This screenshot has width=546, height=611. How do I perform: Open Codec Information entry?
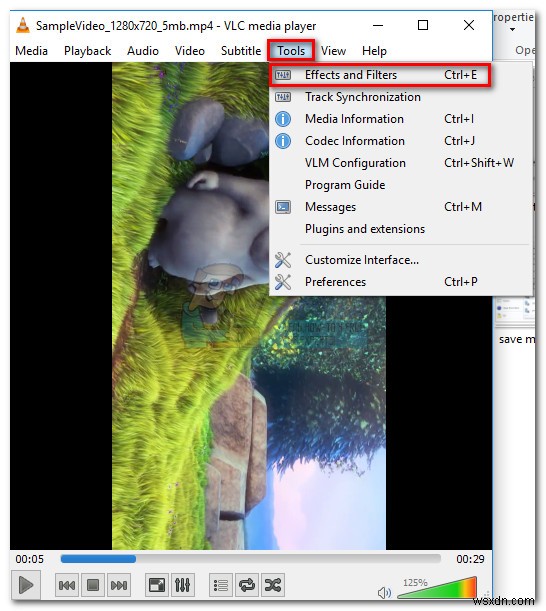click(400, 141)
